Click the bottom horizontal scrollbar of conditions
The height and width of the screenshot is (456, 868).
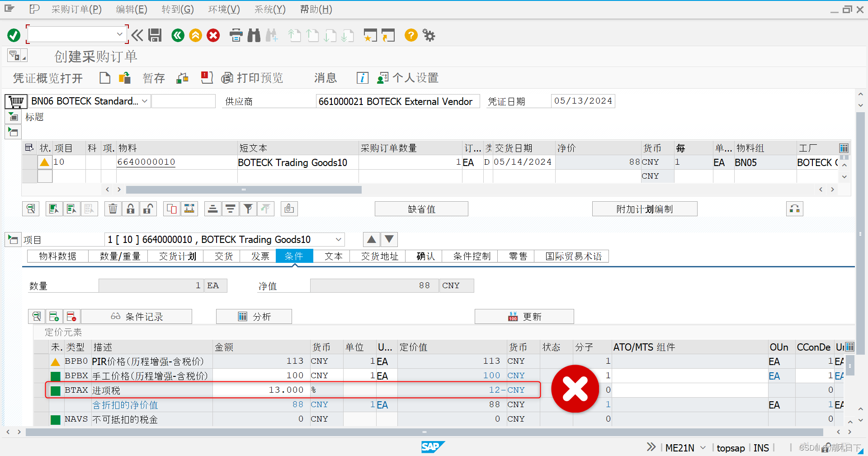click(424, 432)
